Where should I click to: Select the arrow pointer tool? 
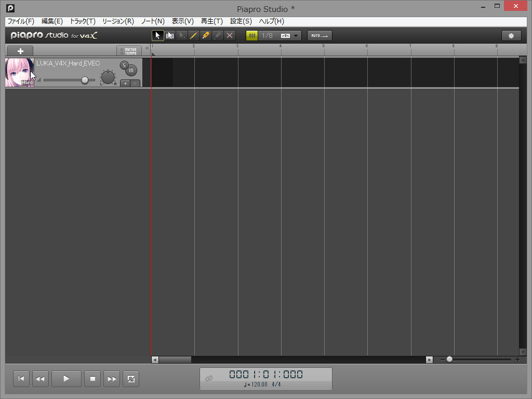[158, 36]
